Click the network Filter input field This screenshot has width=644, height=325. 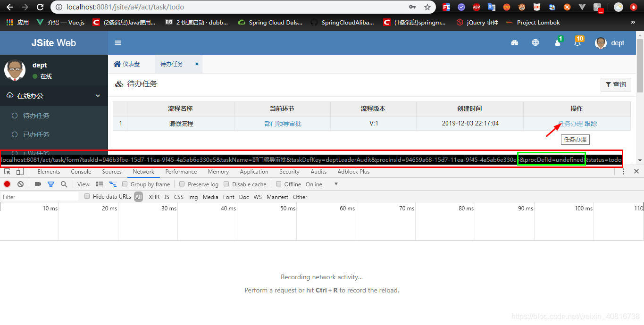pos(40,197)
